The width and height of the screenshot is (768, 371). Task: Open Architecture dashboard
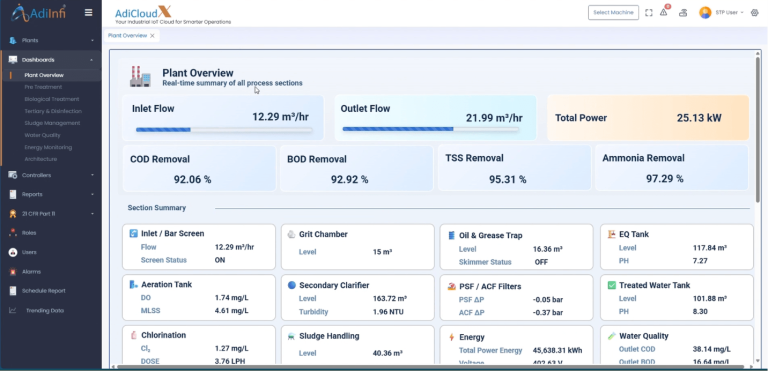tap(41, 159)
